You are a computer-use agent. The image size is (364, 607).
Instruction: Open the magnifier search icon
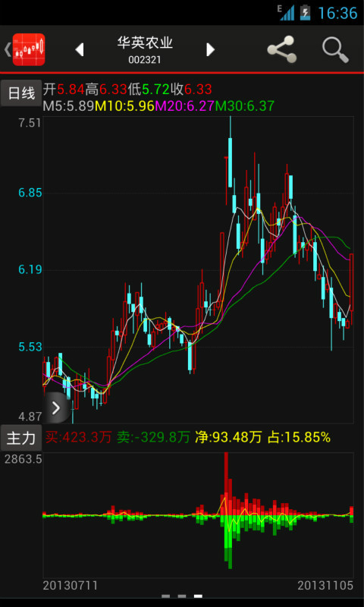[335, 49]
